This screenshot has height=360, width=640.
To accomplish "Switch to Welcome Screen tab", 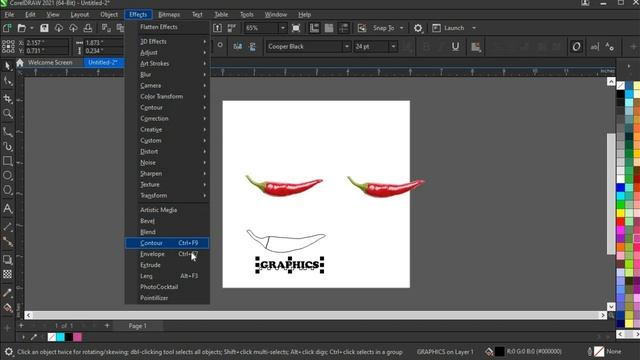I will click(x=50, y=62).
